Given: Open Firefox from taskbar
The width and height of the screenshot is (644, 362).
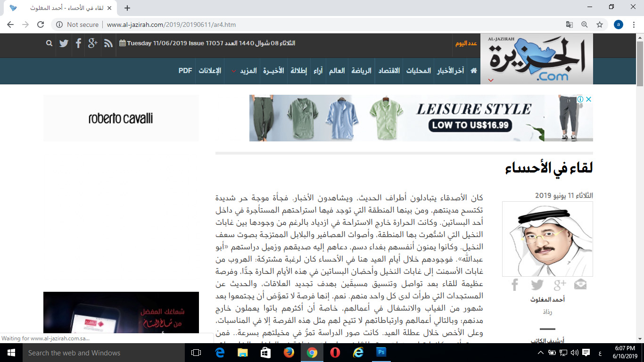Looking at the screenshot, I should (x=289, y=353).
